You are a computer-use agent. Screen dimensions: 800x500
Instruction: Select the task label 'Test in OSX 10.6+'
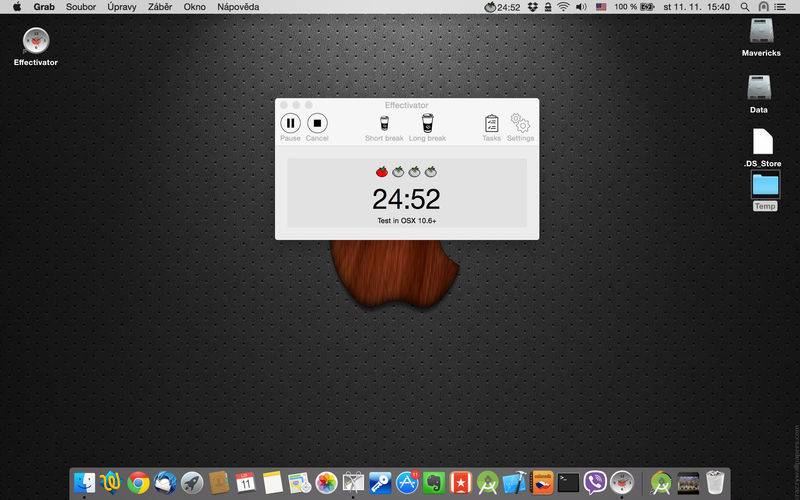tap(407, 220)
